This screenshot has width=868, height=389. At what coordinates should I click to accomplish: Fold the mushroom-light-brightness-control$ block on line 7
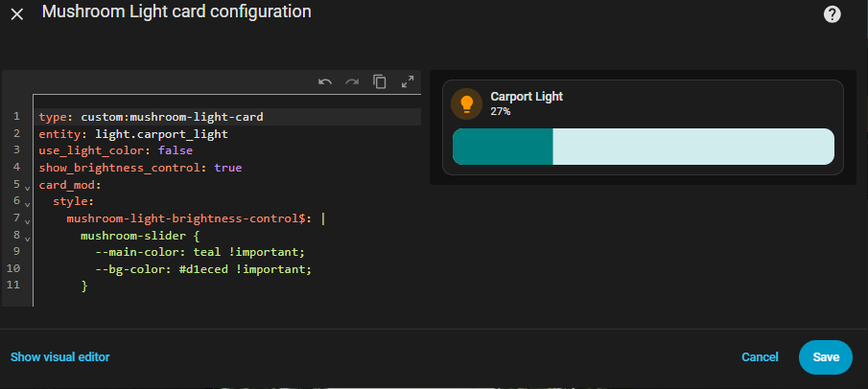[x=27, y=220]
